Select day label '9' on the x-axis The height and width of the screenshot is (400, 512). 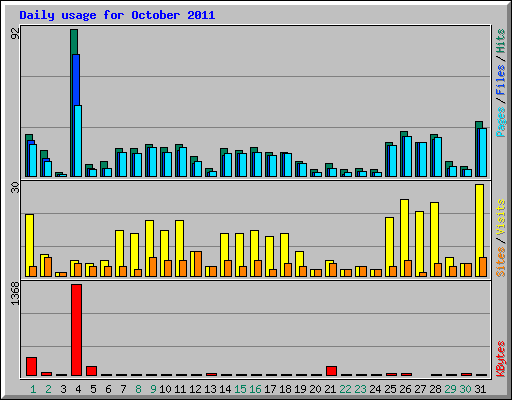[x=153, y=389]
